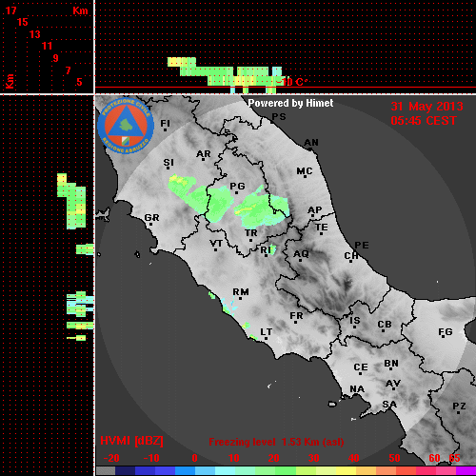Click the FG city label
This screenshot has height=476, width=476.
[446, 332]
